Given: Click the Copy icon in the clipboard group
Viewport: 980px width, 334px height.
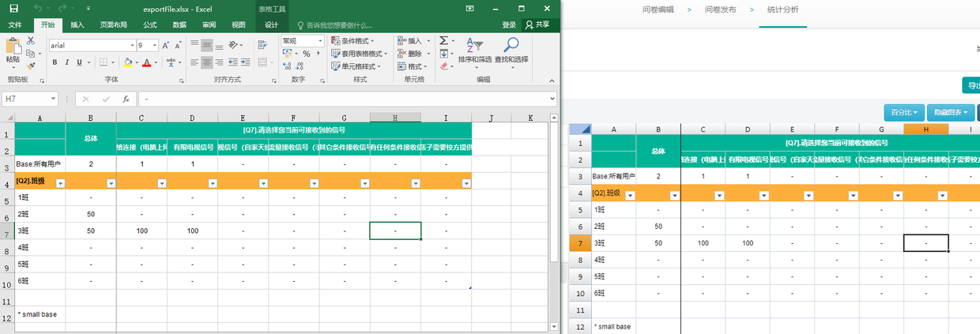Looking at the screenshot, I should pos(30,54).
